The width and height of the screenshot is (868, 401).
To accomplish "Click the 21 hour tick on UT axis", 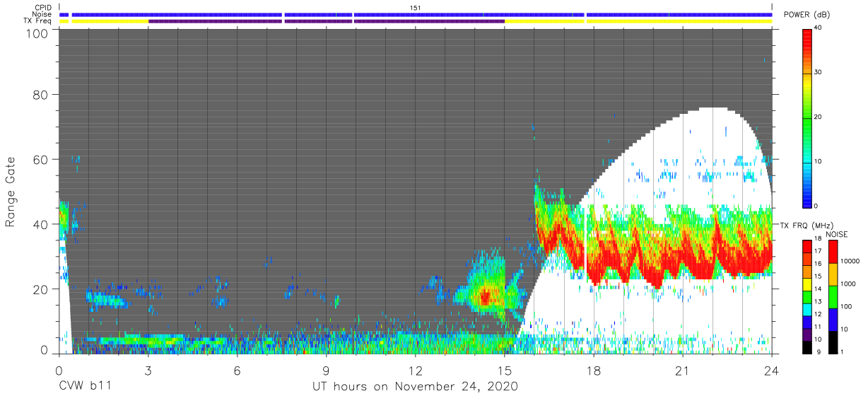I will pos(683,370).
